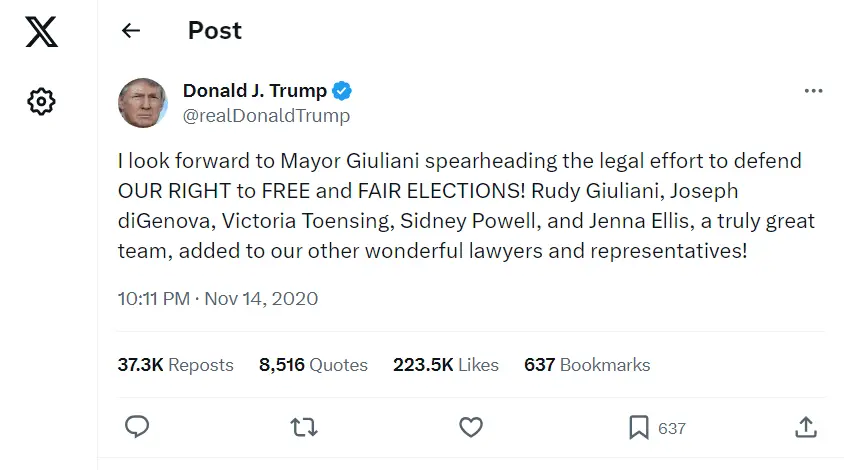Image resolution: width=844 pixels, height=470 pixels.
Task: Click the 637 Bookmarks count
Action: (587, 365)
